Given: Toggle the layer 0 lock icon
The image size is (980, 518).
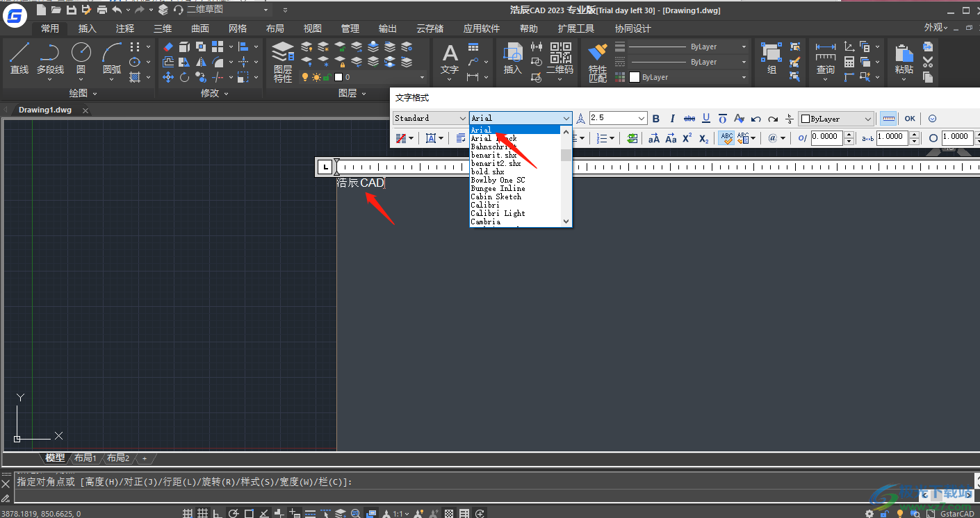Looking at the screenshot, I should [x=328, y=77].
